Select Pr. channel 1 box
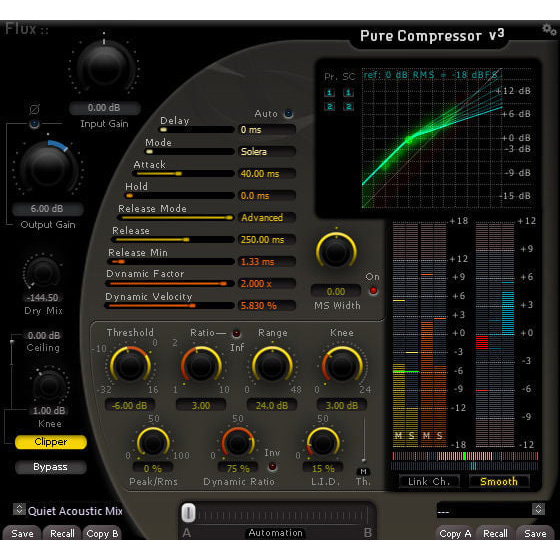This screenshot has height=560, width=560. point(329,92)
